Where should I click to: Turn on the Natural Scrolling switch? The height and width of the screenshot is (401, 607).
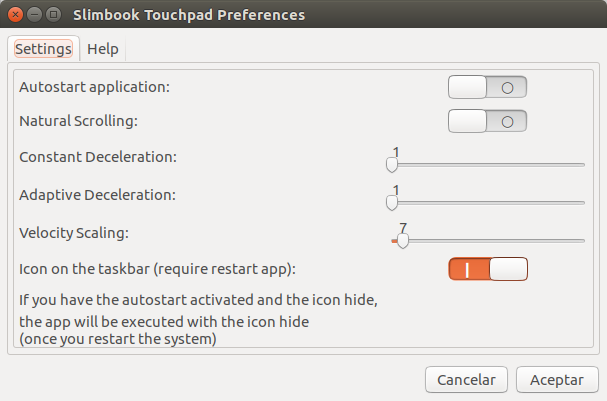[x=487, y=121]
